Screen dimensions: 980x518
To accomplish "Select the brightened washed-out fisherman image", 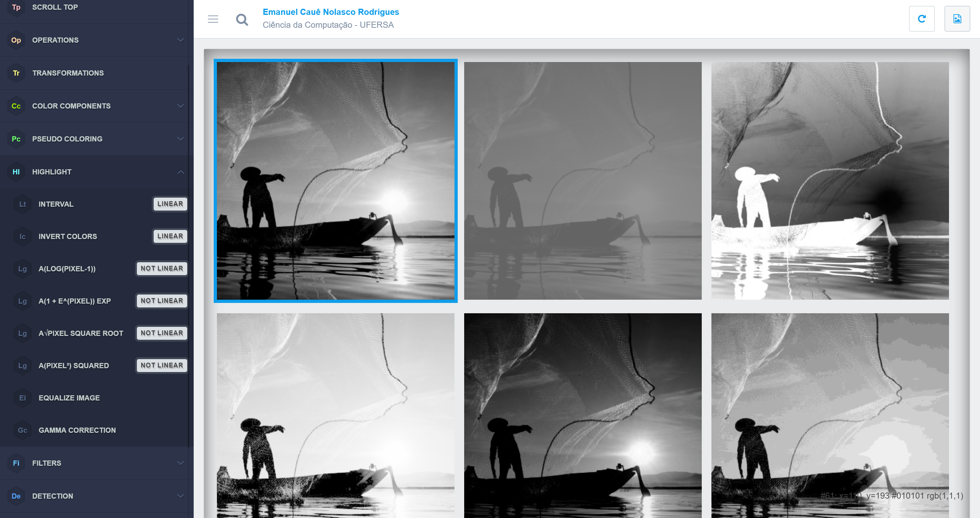I will pyautogui.click(x=336, y=416).
